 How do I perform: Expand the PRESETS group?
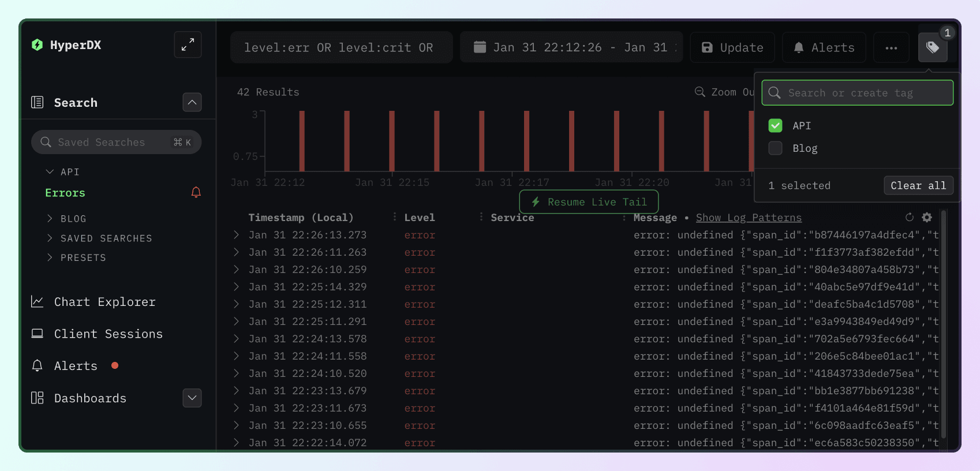click(x=50, y=257)
